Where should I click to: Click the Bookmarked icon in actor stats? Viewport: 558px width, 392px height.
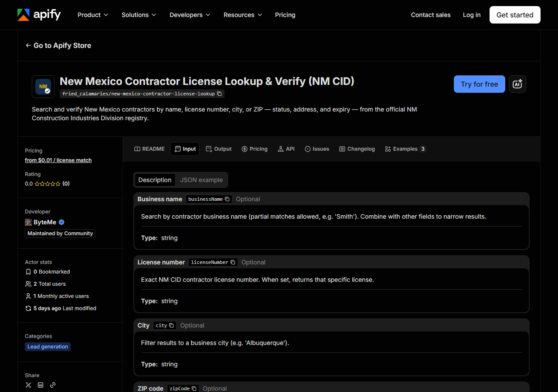tap(28, 272)
